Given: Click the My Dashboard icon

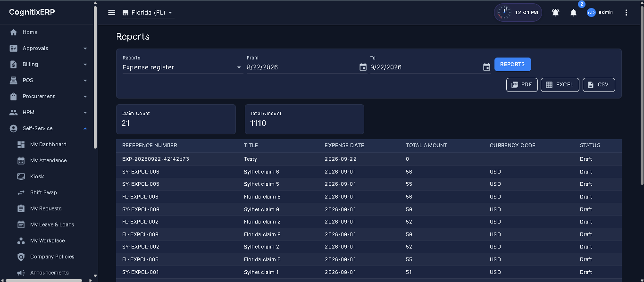Looking at the screenshot, I should [21, 144].
